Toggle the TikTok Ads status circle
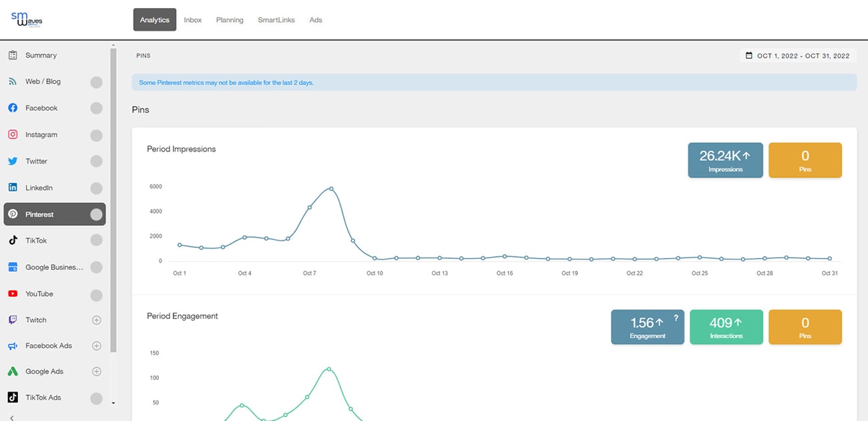 pyautogui.click(x=96, y=398)
